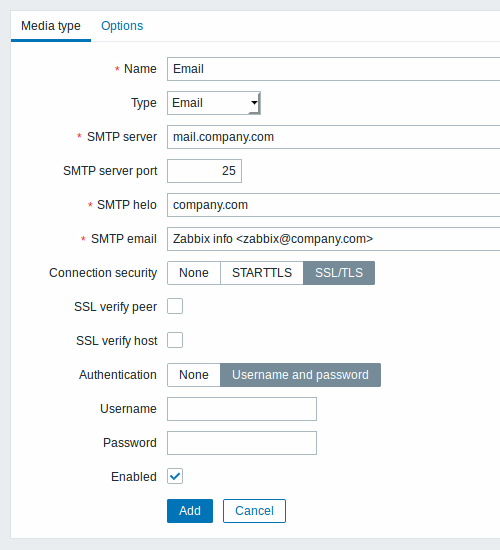Click the Username input box
500x550 pixels.
tap(242, 409)
